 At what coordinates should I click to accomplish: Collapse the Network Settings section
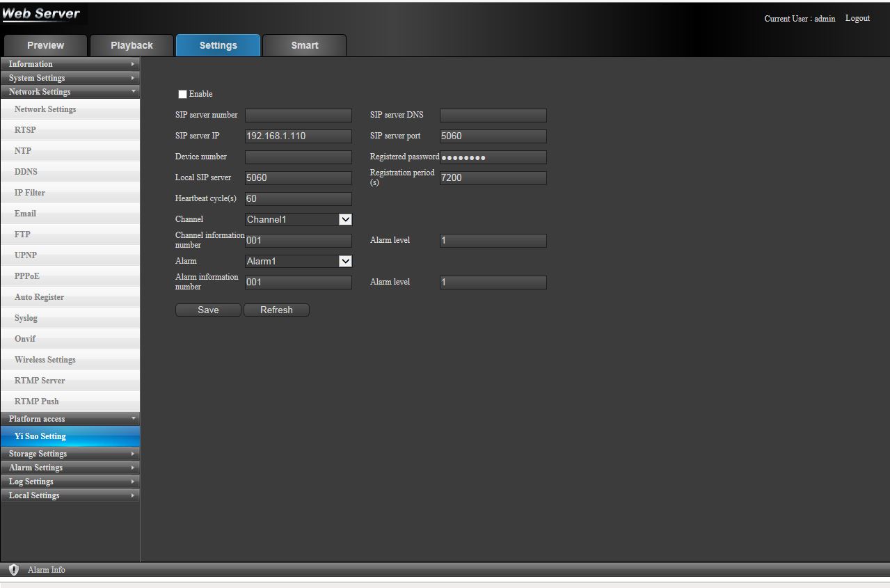tap(70, 92)
